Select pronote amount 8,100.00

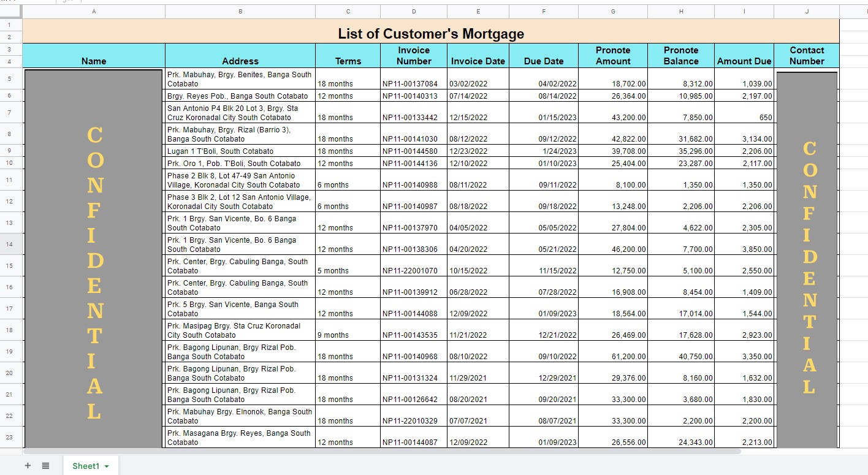coord(613,180)
